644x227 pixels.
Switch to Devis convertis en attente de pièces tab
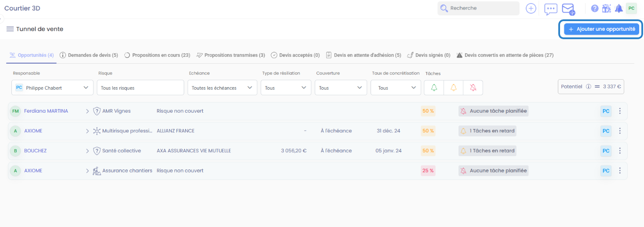[505, 55]
